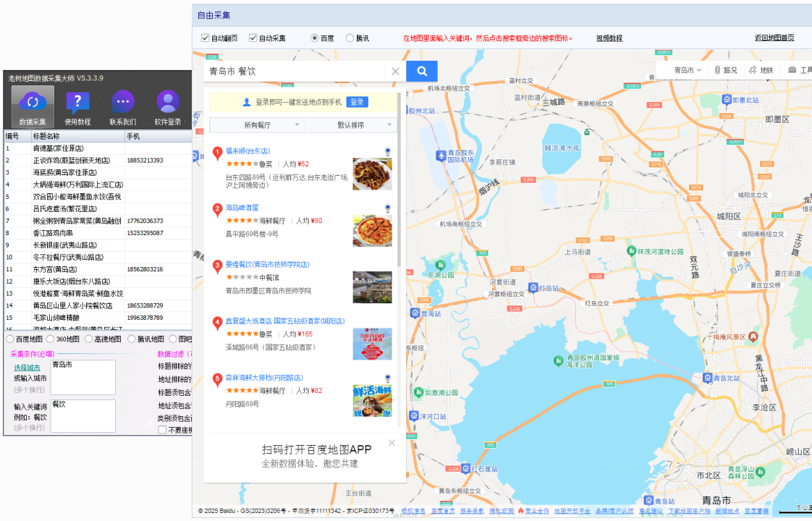The height and width of the screenshot is (521, 812).
Task: Select the 腾讯地图 radio option
Action: pos(132,339)
